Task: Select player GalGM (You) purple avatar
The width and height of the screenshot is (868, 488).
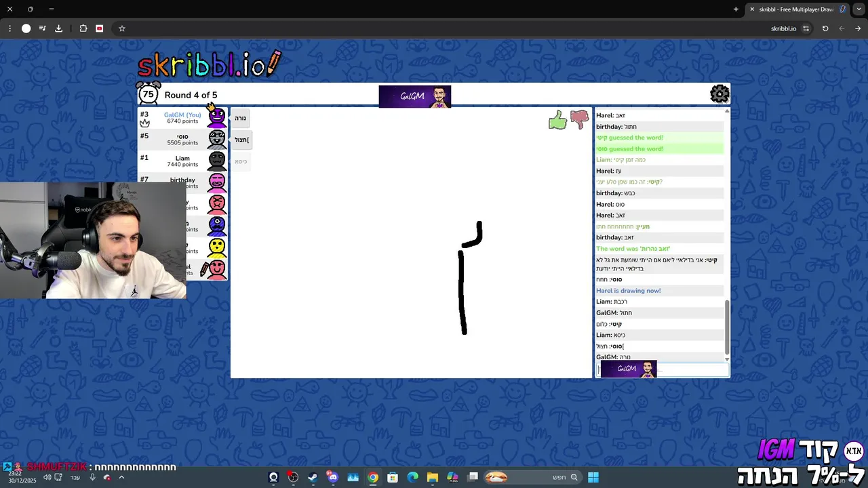Action: coord(217,117)
